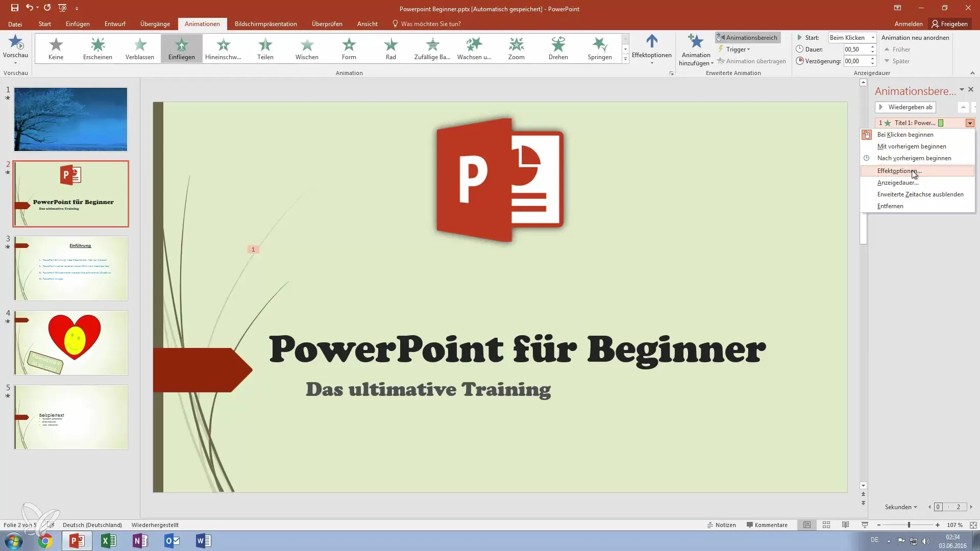Image resolution: width=980 pixels, height=551 pixels.
Task: Click the Verzögerung delay field
Action: [856, 61]
